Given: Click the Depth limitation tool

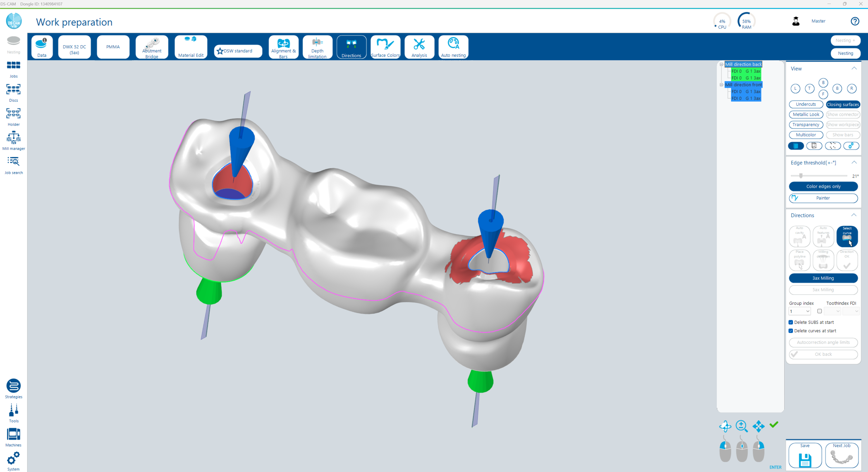Looking at the screenshot, I should 317,47.
